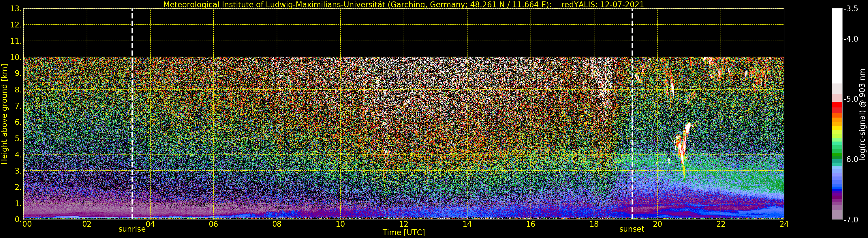The height and width of the screenshot is (238, 868).
Task: Click the "-3.5" colorbar value
Action: tap(851, 9)
